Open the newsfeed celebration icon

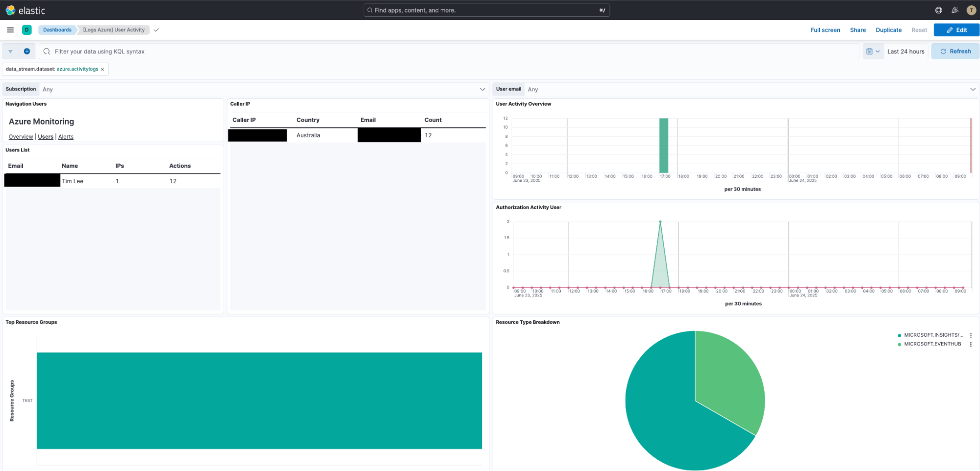955,10
